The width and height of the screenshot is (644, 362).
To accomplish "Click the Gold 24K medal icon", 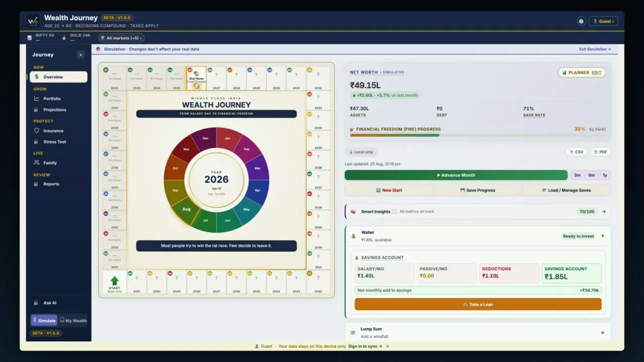I will pos(64,37).
